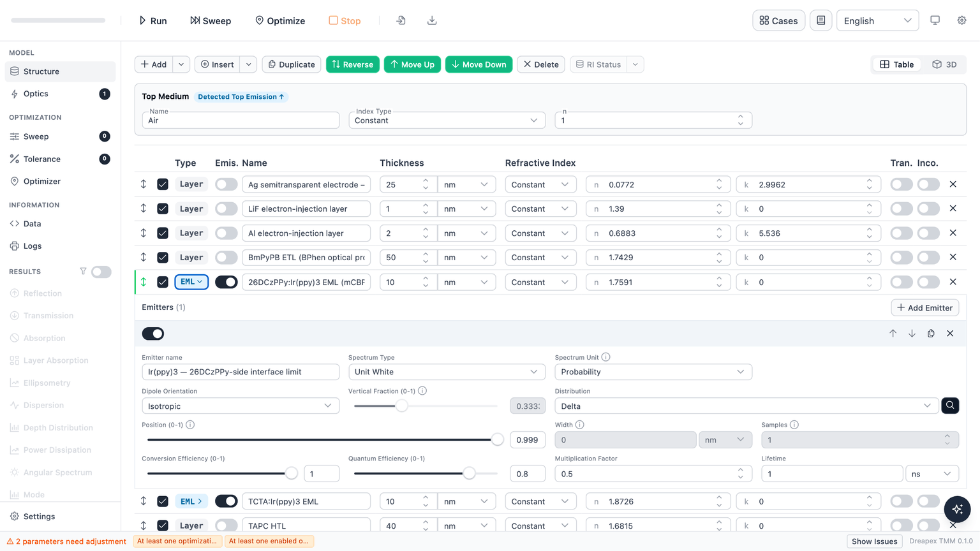Delete the LiF electron-injection layer row
The height and width of the screenshot is (551, 980).
coord(953,209)
